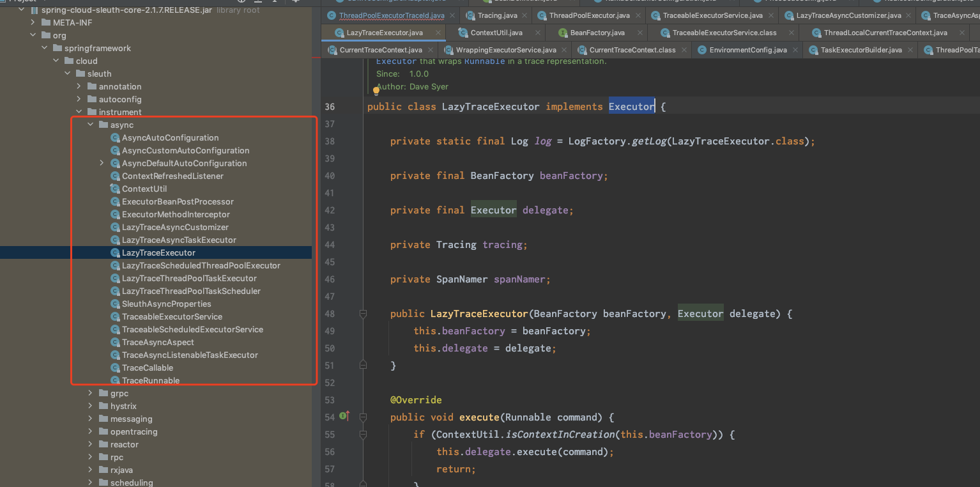Open the TraceableExecutorService.java tab
This screenshot has width=980, height=487.
[712, 15]
